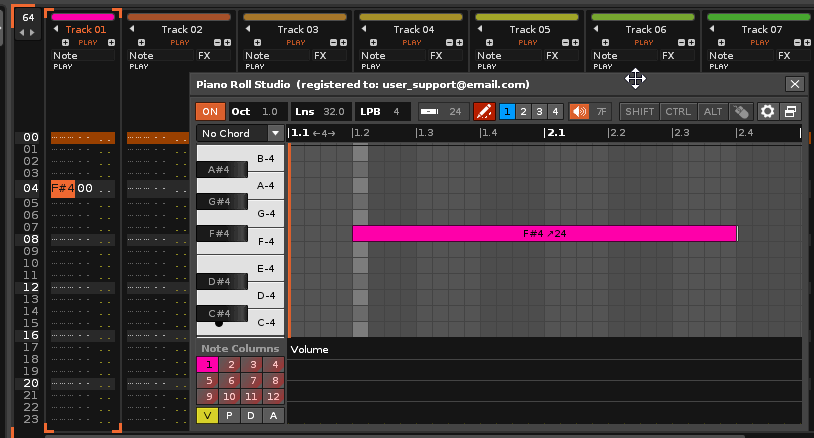814x438 pixels.
Task: Select note column 12
Action: click(x=273, y=397)
